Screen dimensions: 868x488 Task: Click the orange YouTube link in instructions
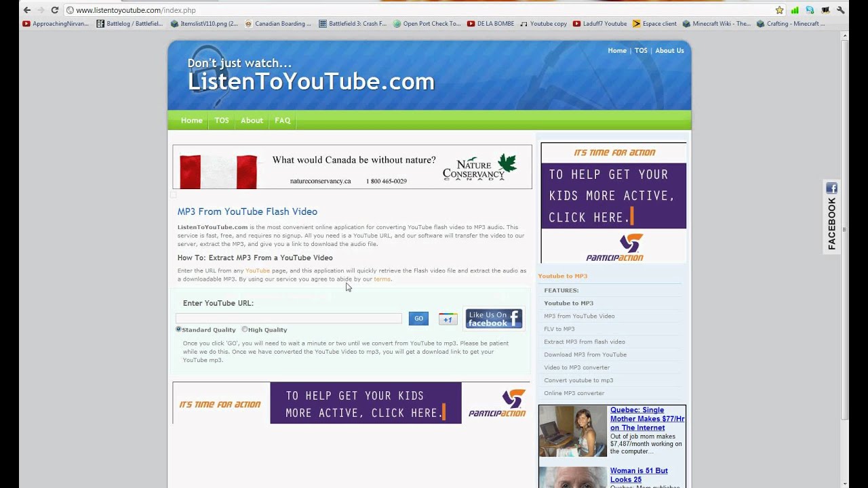258,271
